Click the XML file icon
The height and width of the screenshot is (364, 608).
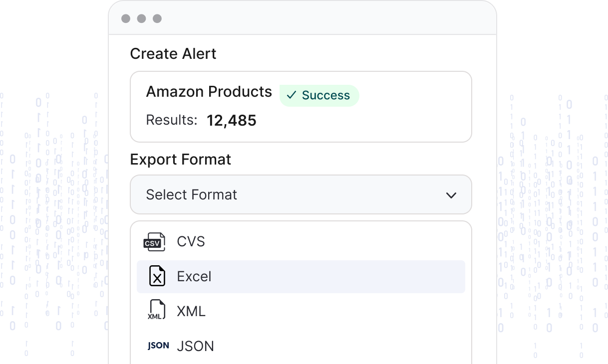coord(157,311)
